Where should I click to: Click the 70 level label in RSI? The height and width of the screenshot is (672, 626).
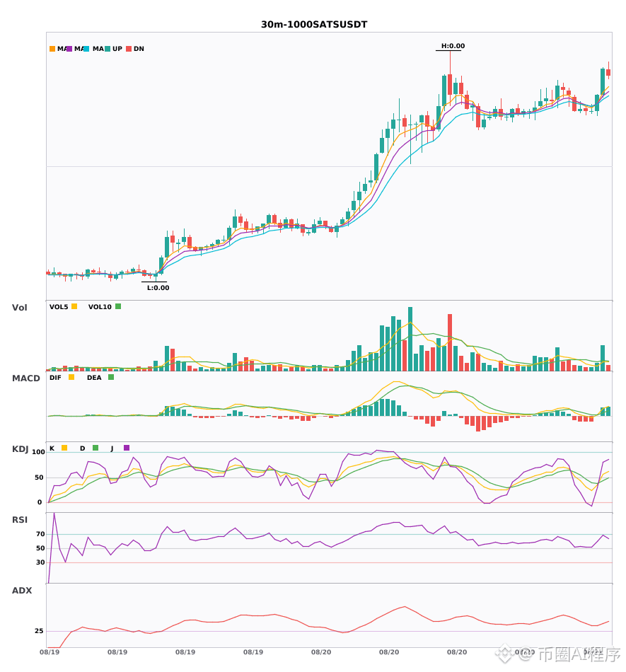coord(40,534)
